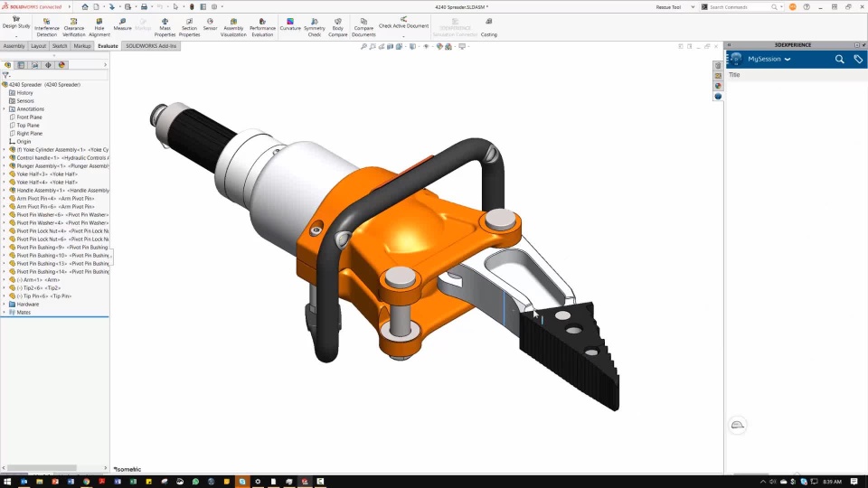Click Check Active Document
The width and height of the screenshot is (868, 488).
[403, 23]
